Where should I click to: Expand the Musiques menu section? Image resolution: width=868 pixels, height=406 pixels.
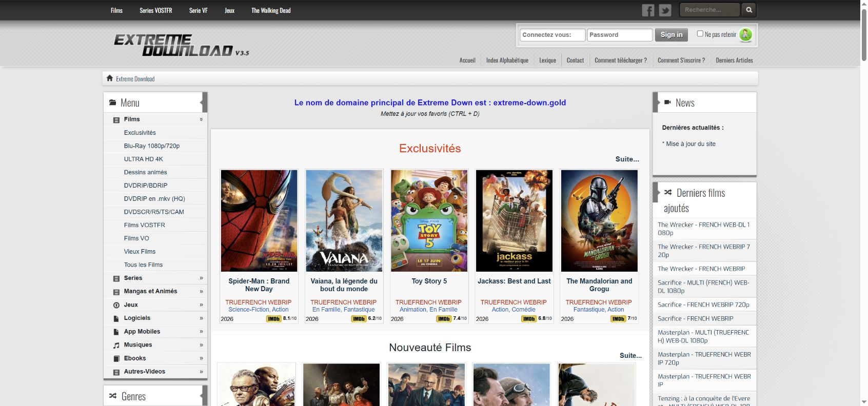coord(201,344)
